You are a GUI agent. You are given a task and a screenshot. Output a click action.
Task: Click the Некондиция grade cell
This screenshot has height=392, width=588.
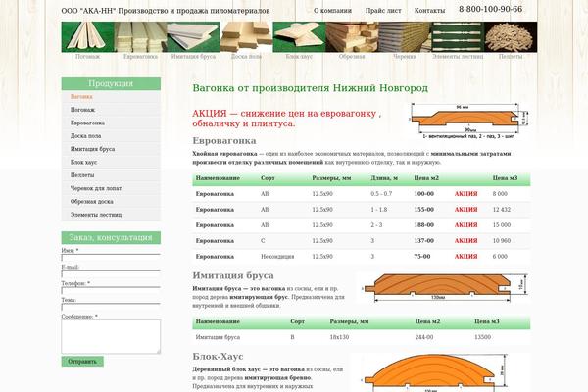[x=277, y=257]
